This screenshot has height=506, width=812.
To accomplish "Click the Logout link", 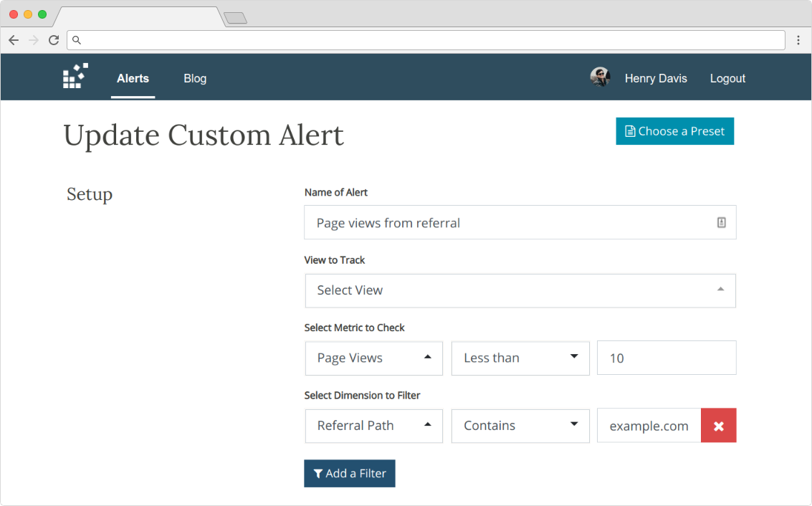I will pos(727,79).
